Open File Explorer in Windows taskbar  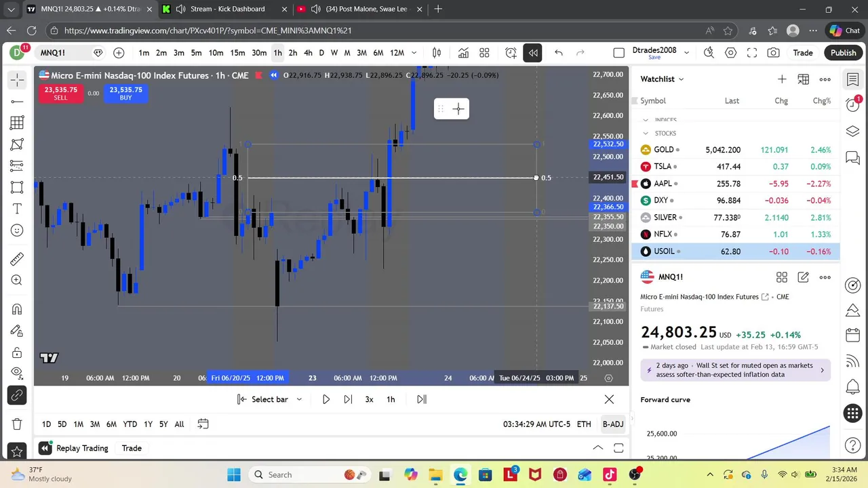(435, 474)
